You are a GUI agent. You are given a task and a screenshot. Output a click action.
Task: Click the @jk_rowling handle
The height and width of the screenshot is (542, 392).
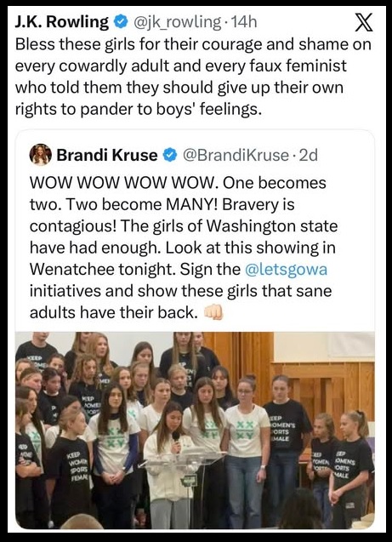point(177,22)
